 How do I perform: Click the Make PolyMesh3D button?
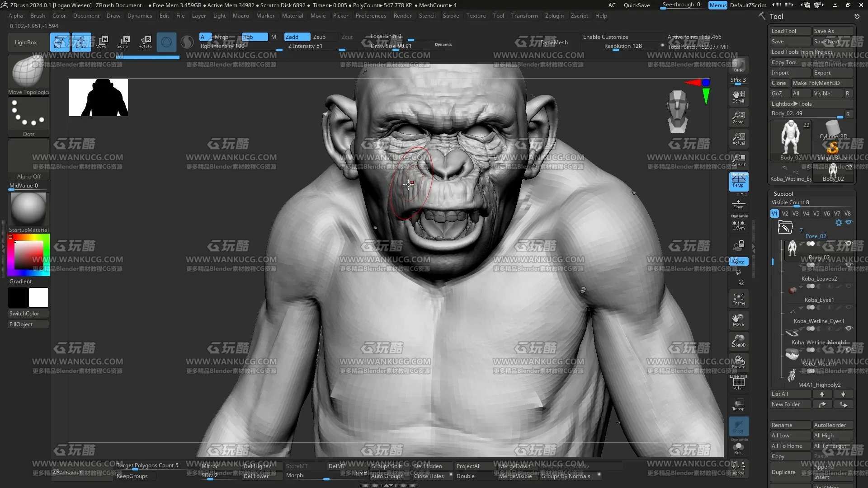coord(822,83)
